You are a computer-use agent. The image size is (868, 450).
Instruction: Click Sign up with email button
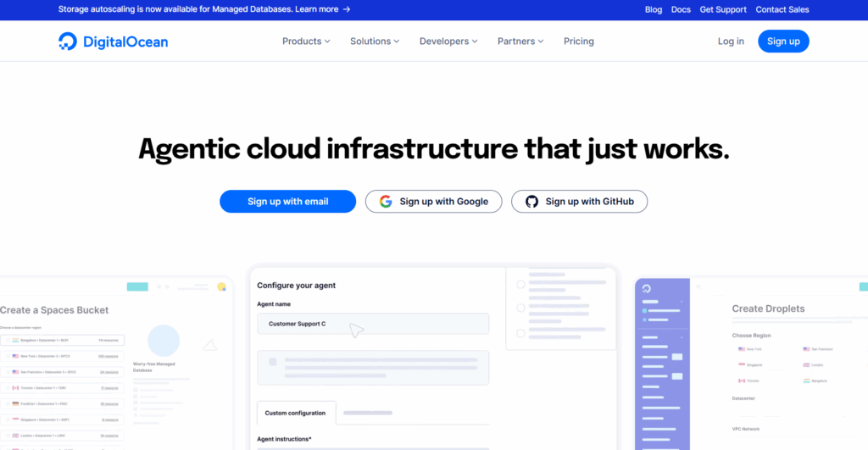[x=288, y=202]
